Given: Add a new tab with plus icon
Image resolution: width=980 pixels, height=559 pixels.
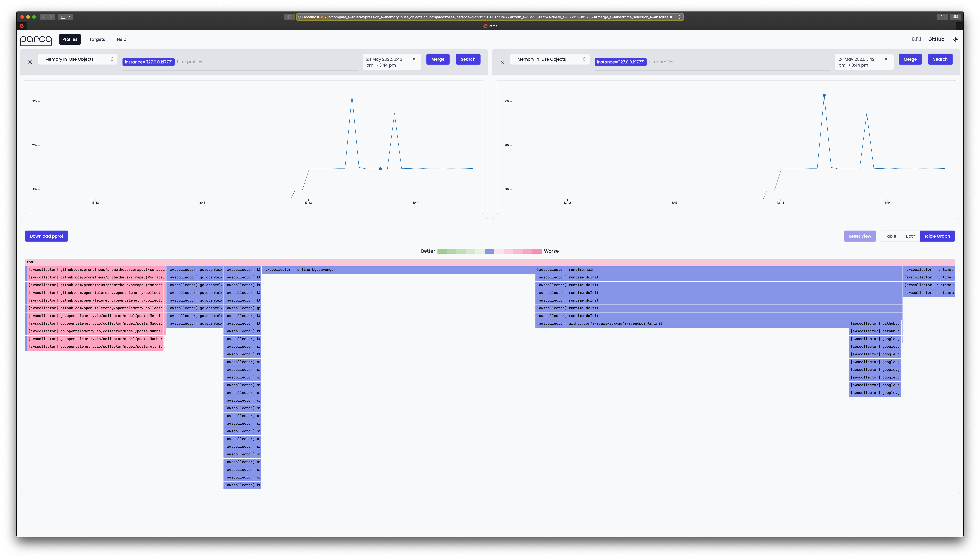Looking at the screenshot, I should pos(959,26).
